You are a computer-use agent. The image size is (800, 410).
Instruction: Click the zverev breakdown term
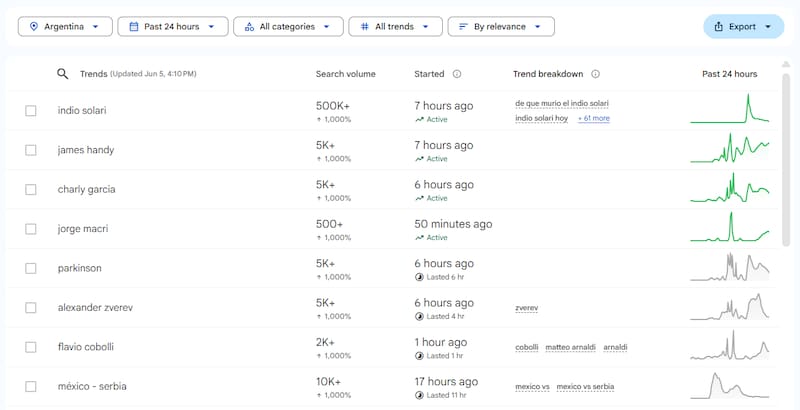pos(527,308)
